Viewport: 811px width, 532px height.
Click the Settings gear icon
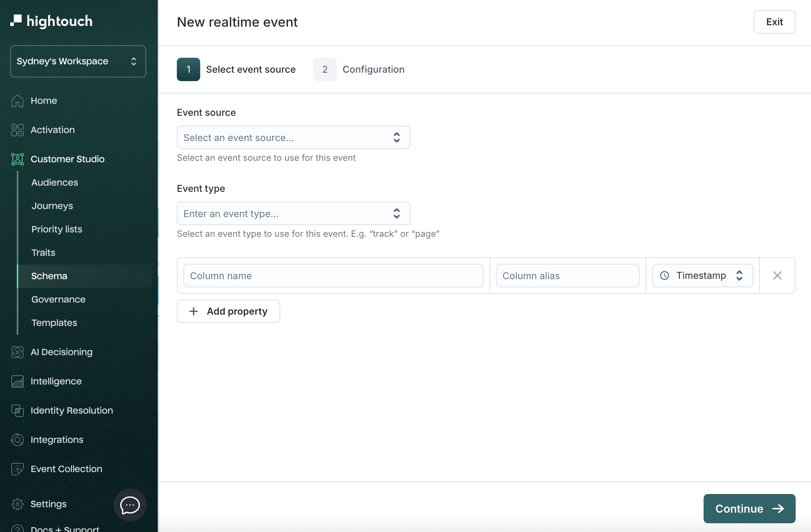coord(17,504)
